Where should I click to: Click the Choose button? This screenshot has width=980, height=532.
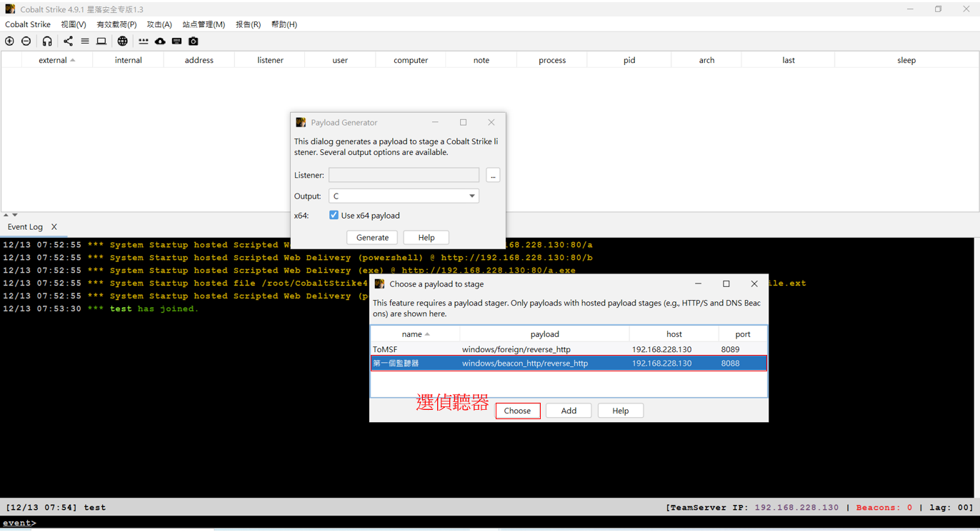pyautogui.click(x=517, y=411)
